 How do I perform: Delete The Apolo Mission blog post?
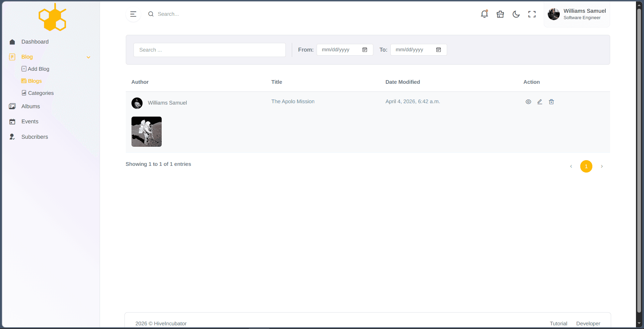click(551, 102)
